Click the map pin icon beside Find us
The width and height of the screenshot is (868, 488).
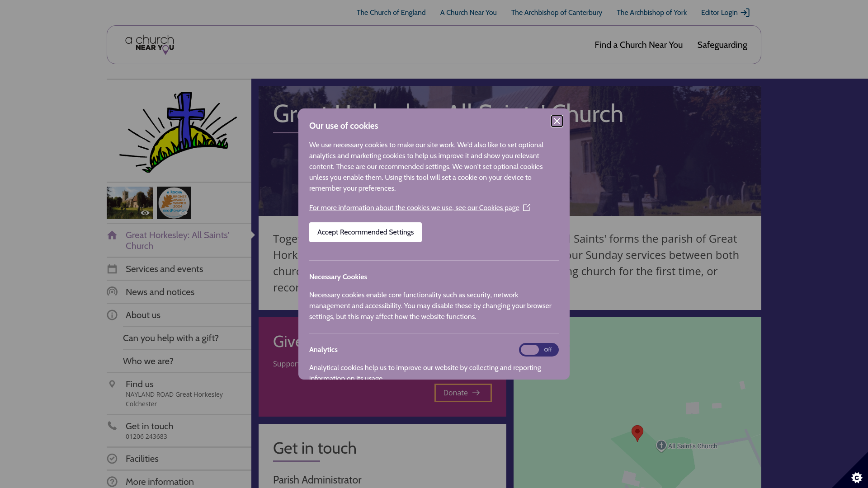point(112,385)
